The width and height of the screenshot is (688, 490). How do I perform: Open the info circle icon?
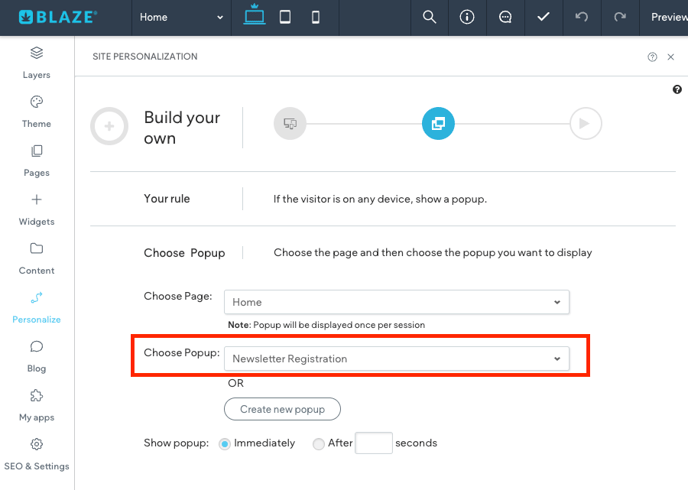pos(467,17)
